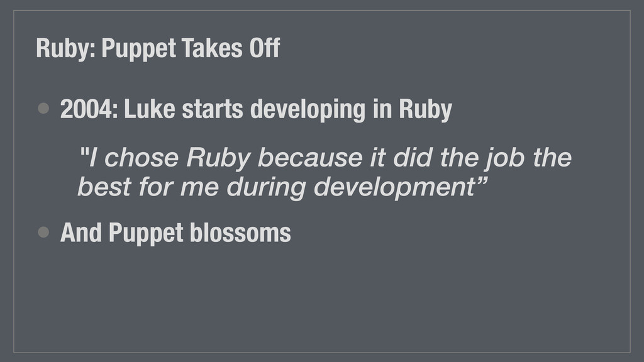The width and height of the screenshot is (644, 362).
Task: Click the italic word 'during' in the quote
Action: point(266,188)
